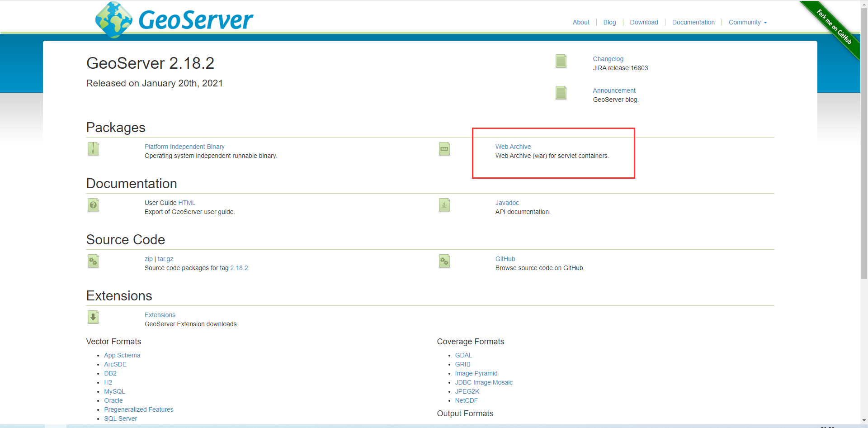Download the Web Archive package
Image resolution: width=868 pixels, height=428 pixels.
tap(513, 147)
